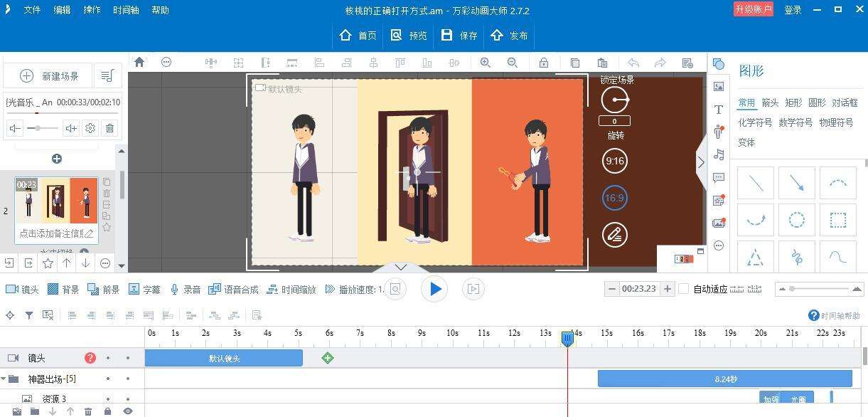Favorite the scene with star icon in bottom bar
Viewport: 868px width, 417px height.
(x=48, y=263)
